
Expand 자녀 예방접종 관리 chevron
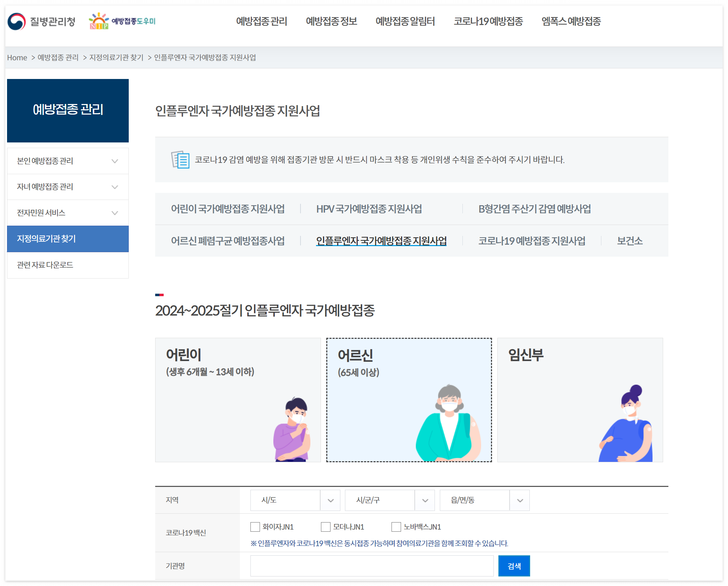pos(115,187)
